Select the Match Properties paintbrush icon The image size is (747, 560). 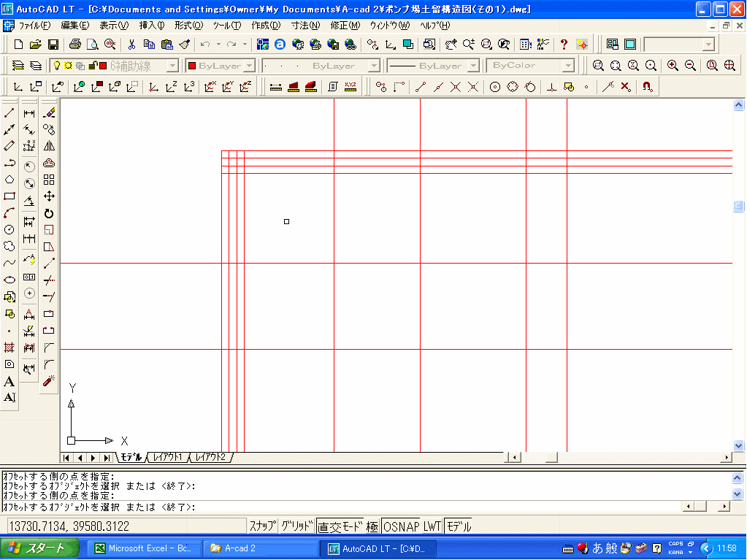184,45
